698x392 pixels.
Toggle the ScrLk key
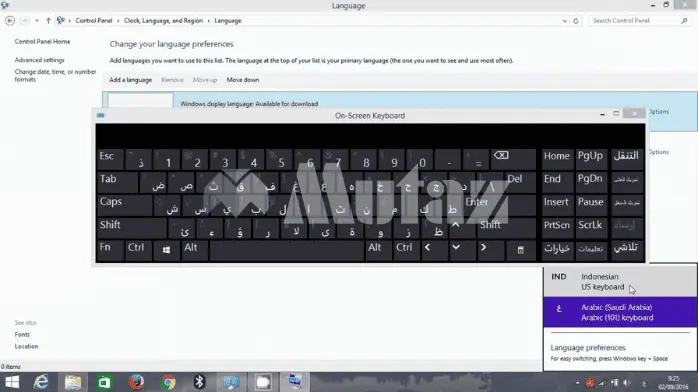[591, 228]
